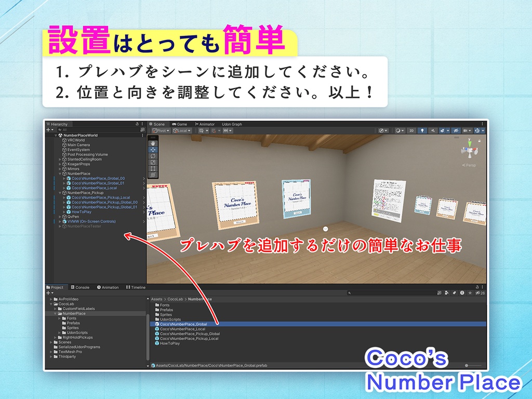Click Project search by type icon

pyautogui.click(x=447, y=293)
